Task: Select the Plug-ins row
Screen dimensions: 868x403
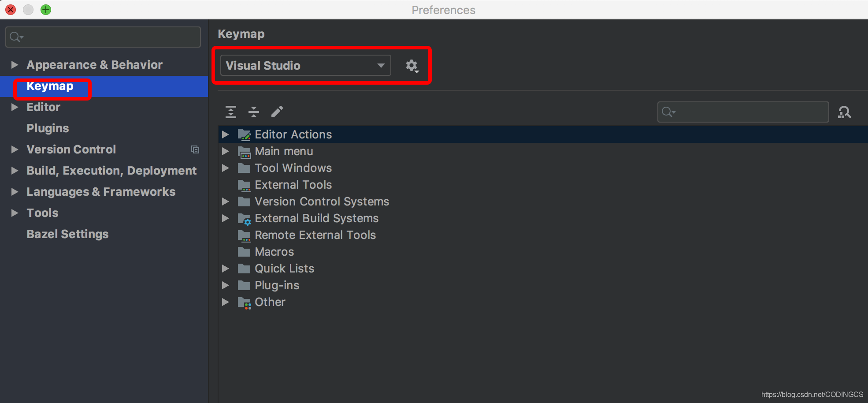Action: [543, 285]
